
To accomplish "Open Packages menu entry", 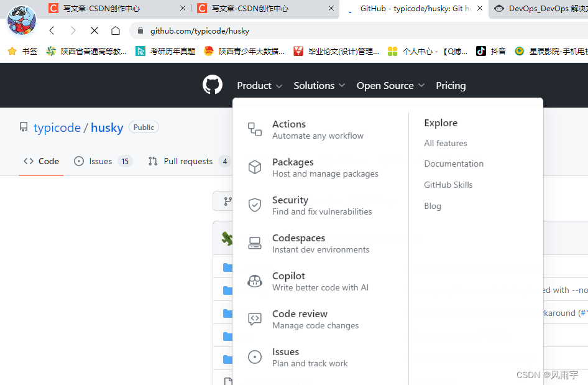I will (325, 168).
